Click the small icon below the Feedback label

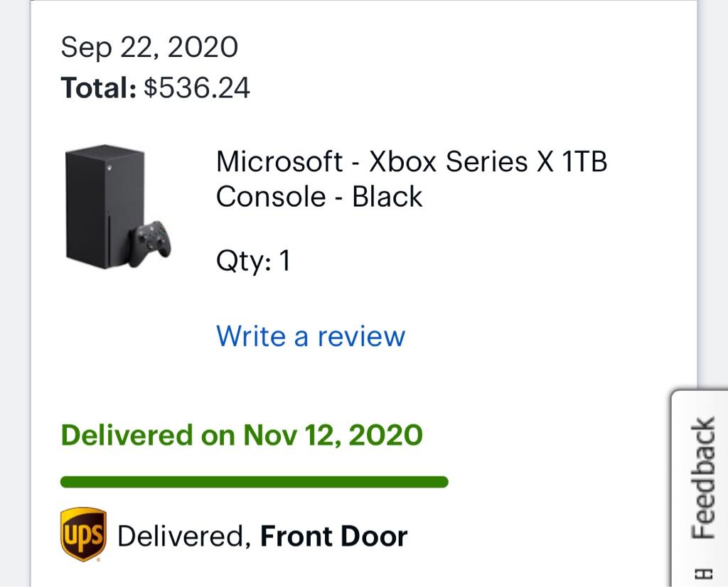(x=703, y=573)
